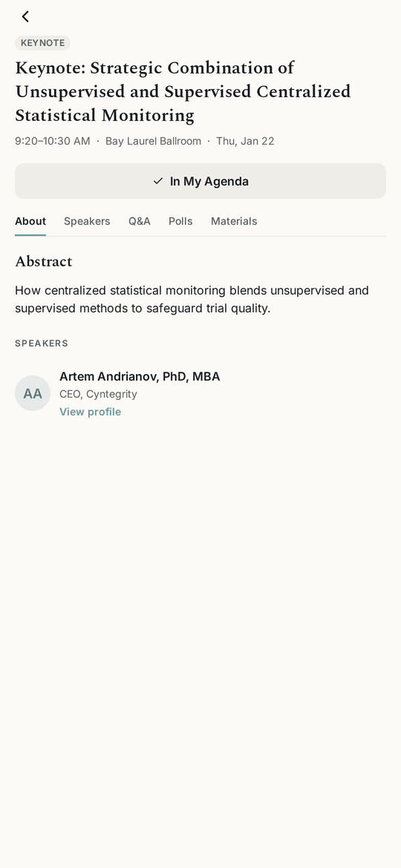This screenshot has width=401, height=868.
Task: Open the View profile link
Action: (91, 412)
